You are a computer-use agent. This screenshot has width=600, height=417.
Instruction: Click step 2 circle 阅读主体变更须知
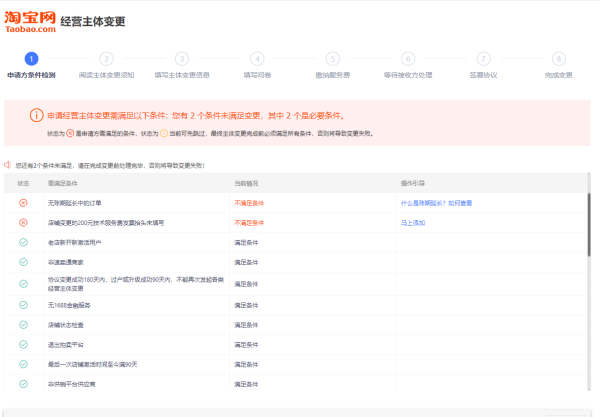[x=107, y=59]
